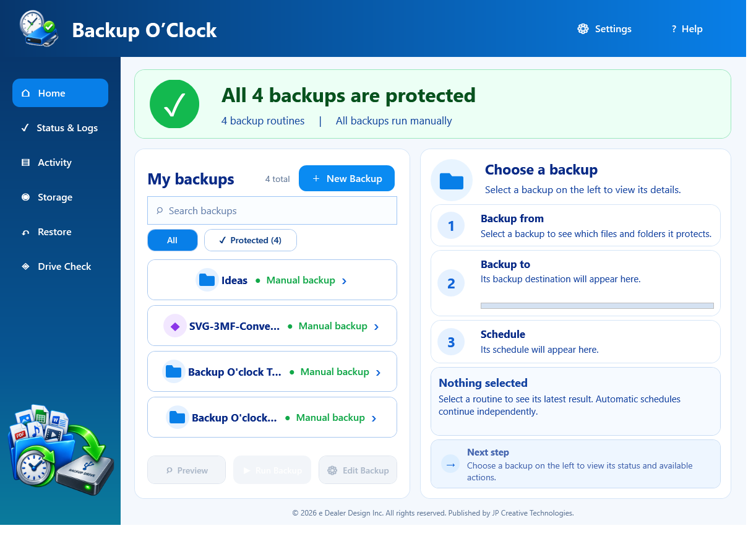Screen dimensions: 756x549
Task: Click the Home house icon in sidebar
Action: [x=25, y=93]
